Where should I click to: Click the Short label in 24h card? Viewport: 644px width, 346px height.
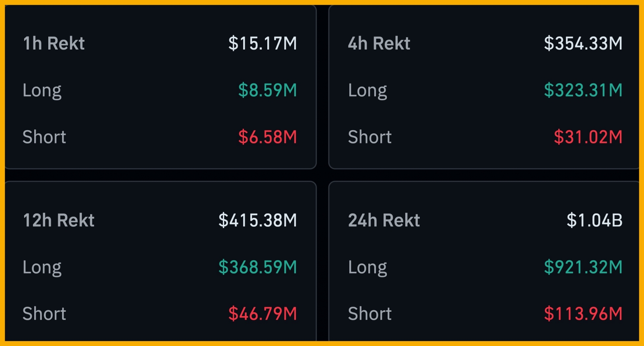[x=369, y=314]
